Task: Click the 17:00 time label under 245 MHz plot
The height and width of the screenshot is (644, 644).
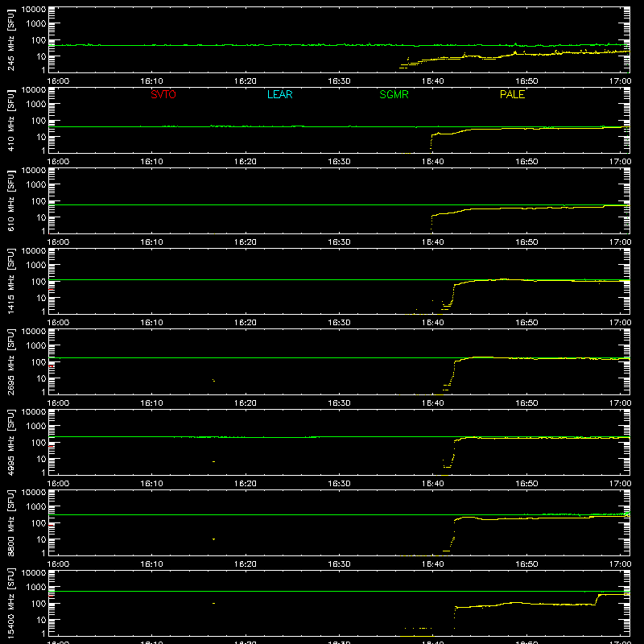Action: click(620, 81)
